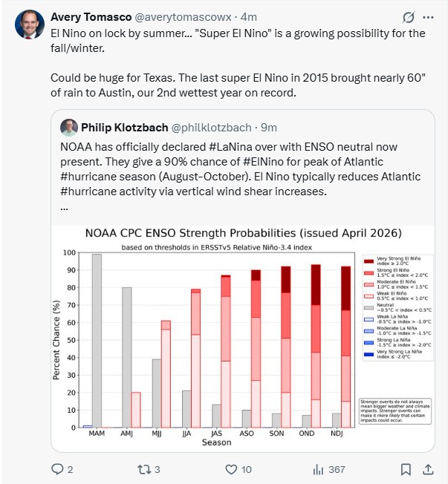Screen dimensions: 448x484
Task: Click the dark red Very Strong El Niño legend swatch
Action: pyautogui.click(x=368, y=263)
